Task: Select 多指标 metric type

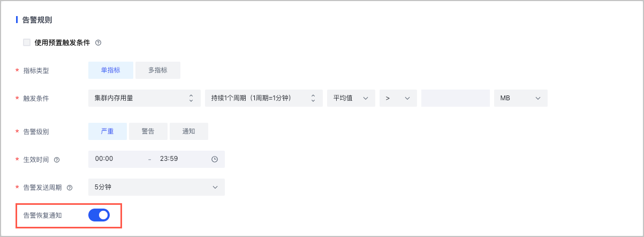Action: point(157,70)
